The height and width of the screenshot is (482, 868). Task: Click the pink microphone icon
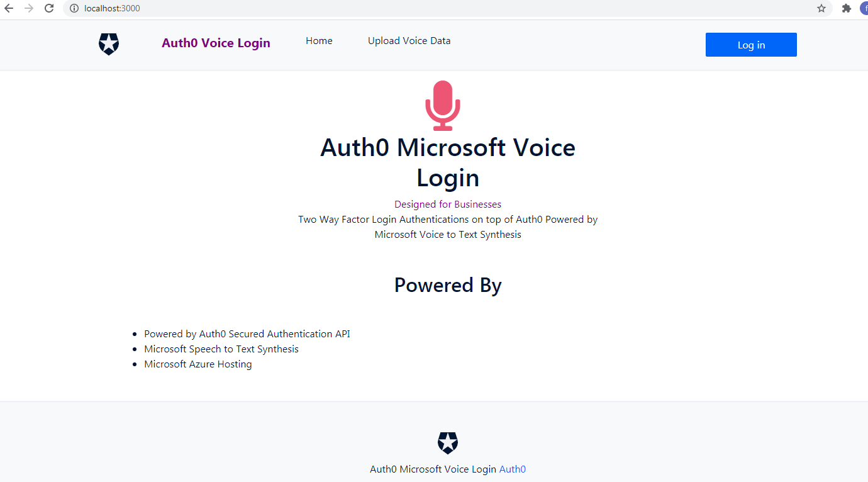click(x=443, y=105)
